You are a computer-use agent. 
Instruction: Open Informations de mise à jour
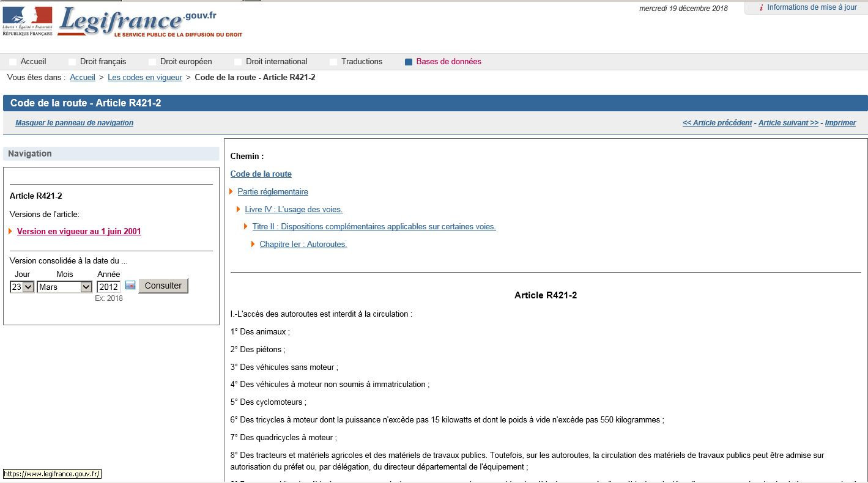[x=812, y=7]
